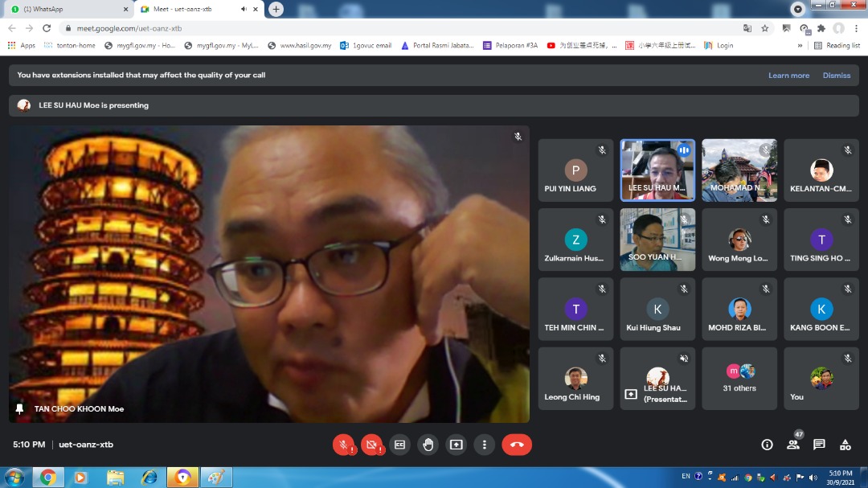Open Chrome from taskbar
Screen dimensions: 868x488
47,477
